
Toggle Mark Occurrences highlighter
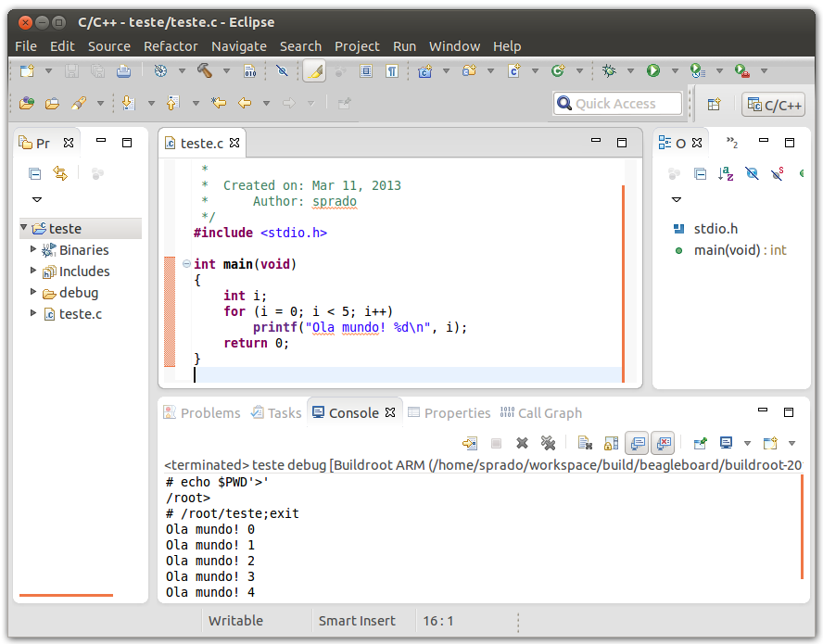tap(314, 70)
